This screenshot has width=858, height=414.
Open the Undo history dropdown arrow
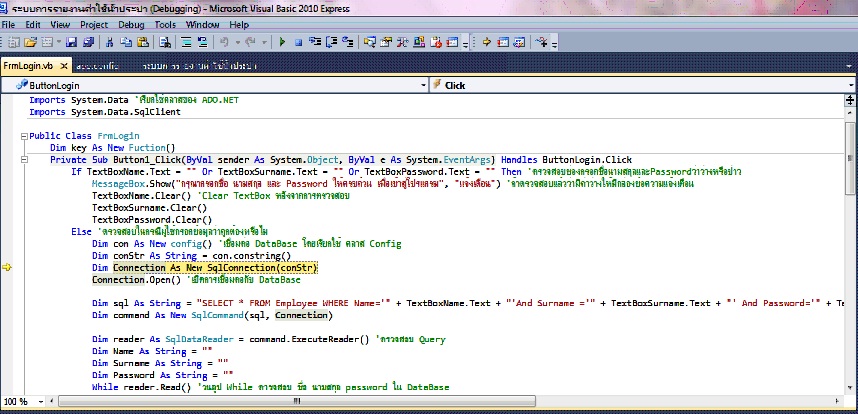click(237, 42)
